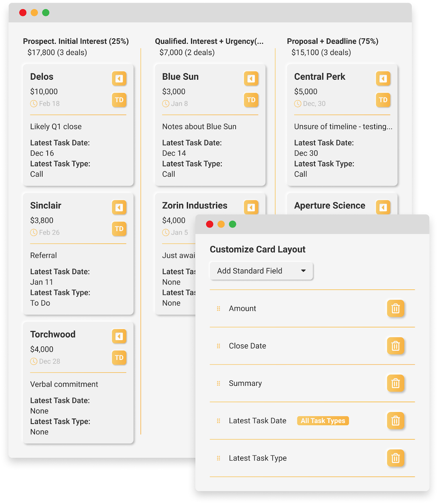Image resolution: width=438 pixels, height=504 pixels.
Task: Click the TD badge on Torchwood card
Action: click(x=119, y=358)
